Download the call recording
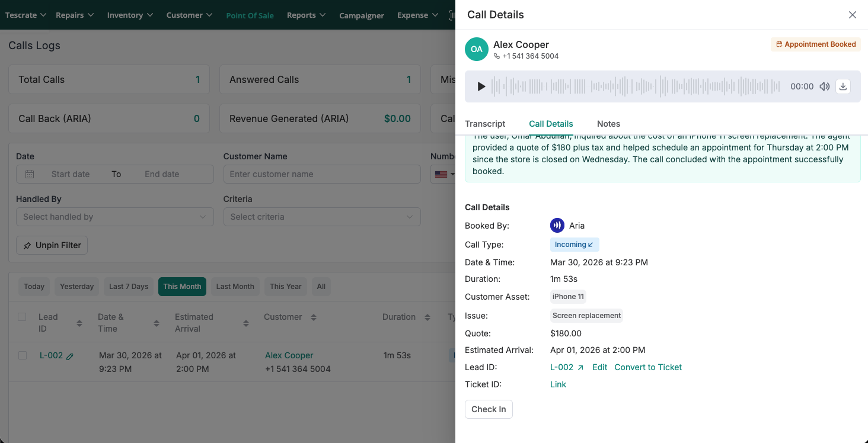Screen dimensions: 868x443 coord(843,86)
